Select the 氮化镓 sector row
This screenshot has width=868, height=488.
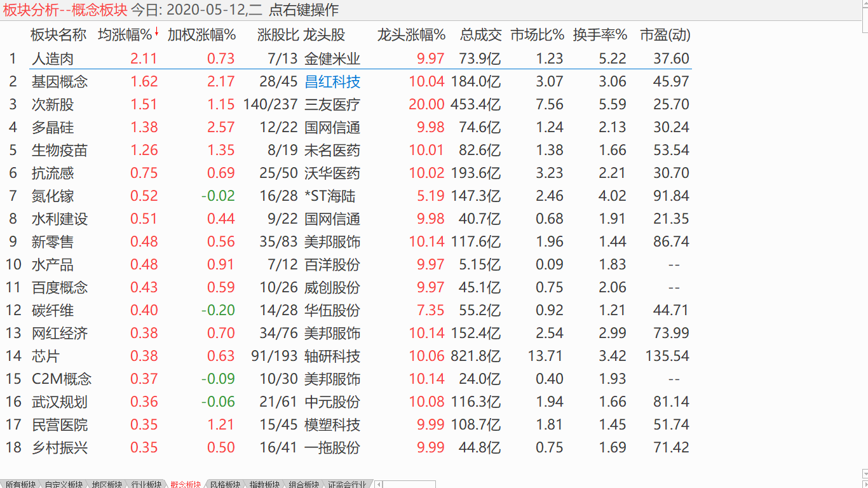347,196
